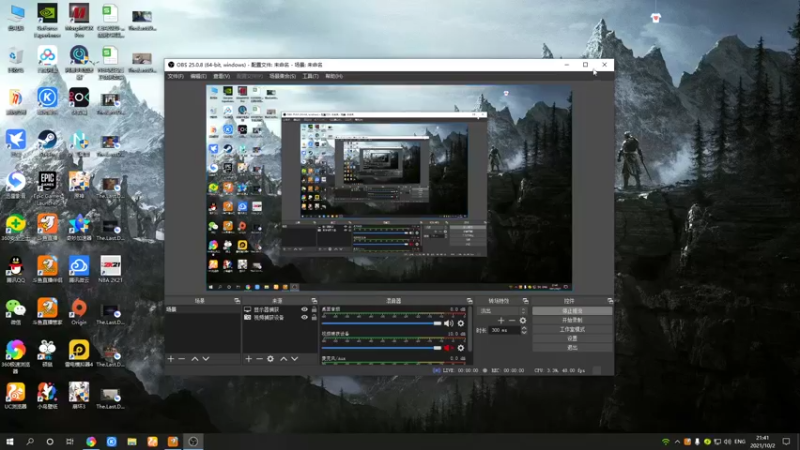Click the Exit button in Controls
The image size is (800, 450).
572,347
